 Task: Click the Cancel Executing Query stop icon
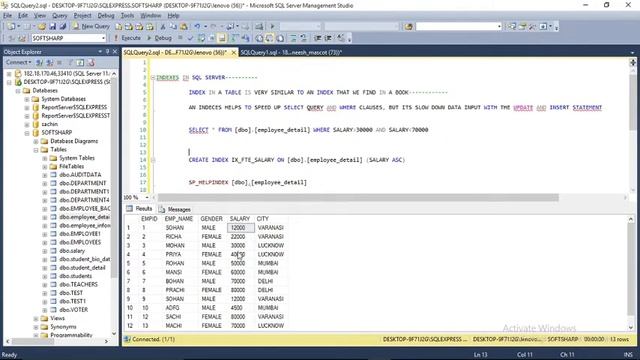click(180, 38)
